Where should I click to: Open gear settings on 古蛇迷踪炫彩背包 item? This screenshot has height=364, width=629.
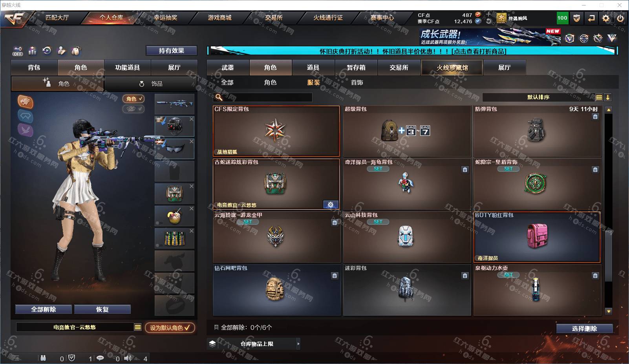[x=331, y=205]
